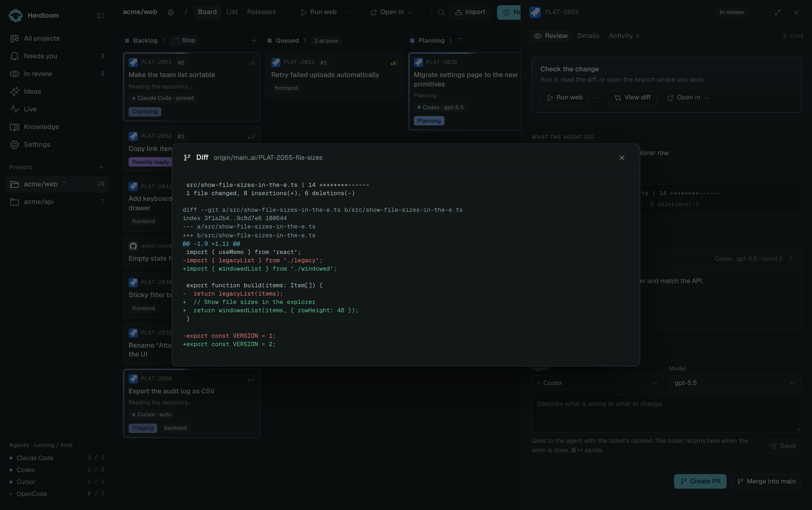Expand the panel Open in dropdown
This screenshot has width=812, height=510.
(x=688, y=98)
